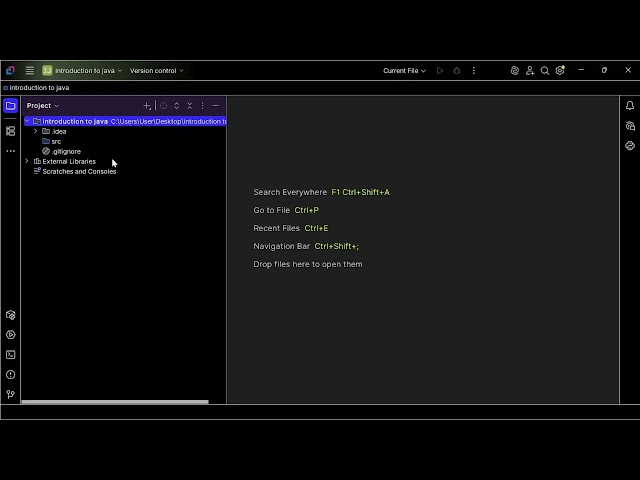
Task: Click 'Drop files here to open them' text
Action: tap(308, 264)
